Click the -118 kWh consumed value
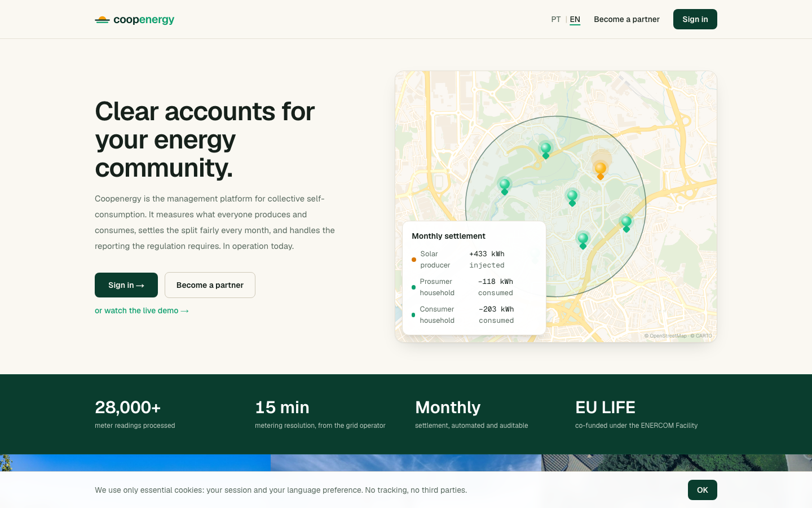This screenshot has height=508, width=812. (496, 287)
